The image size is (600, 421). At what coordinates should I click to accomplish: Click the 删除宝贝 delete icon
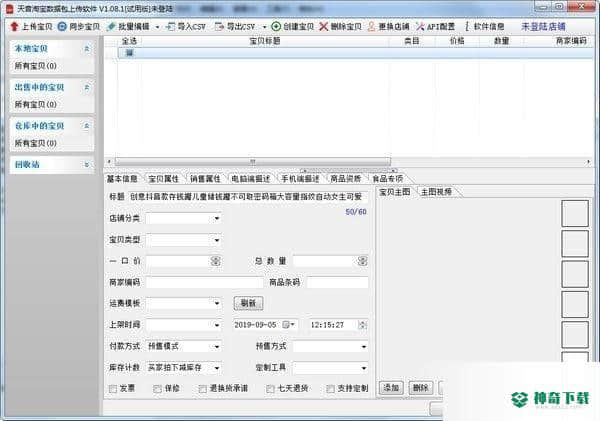tap(324, 26)
